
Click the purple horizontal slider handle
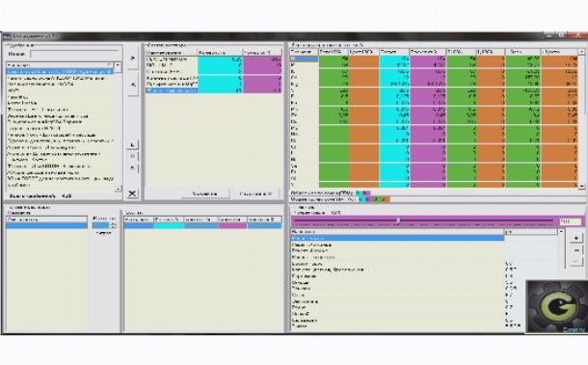398,221
